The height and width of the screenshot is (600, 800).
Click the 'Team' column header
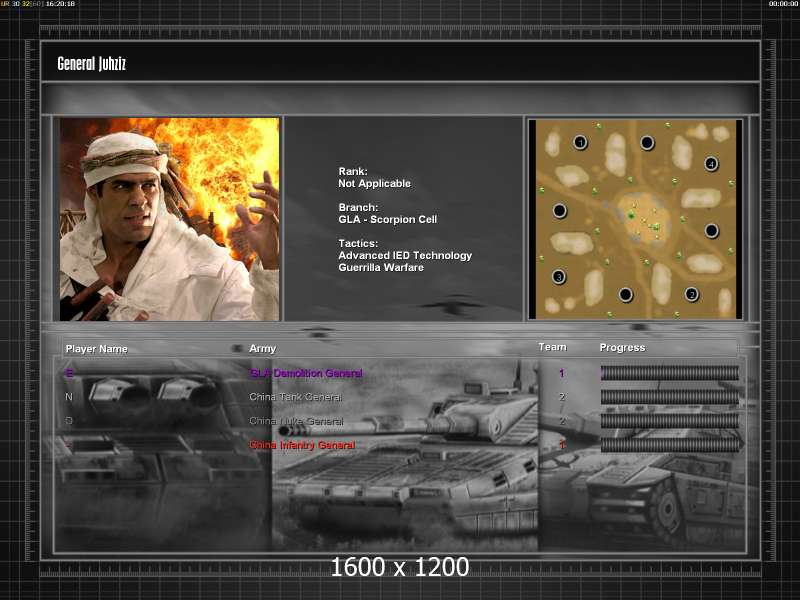pos(553,347)
